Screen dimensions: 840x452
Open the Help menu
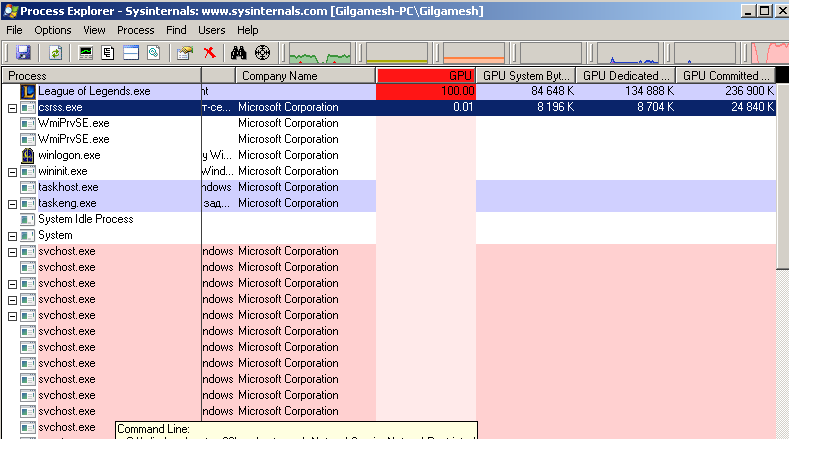coord(248,30)
